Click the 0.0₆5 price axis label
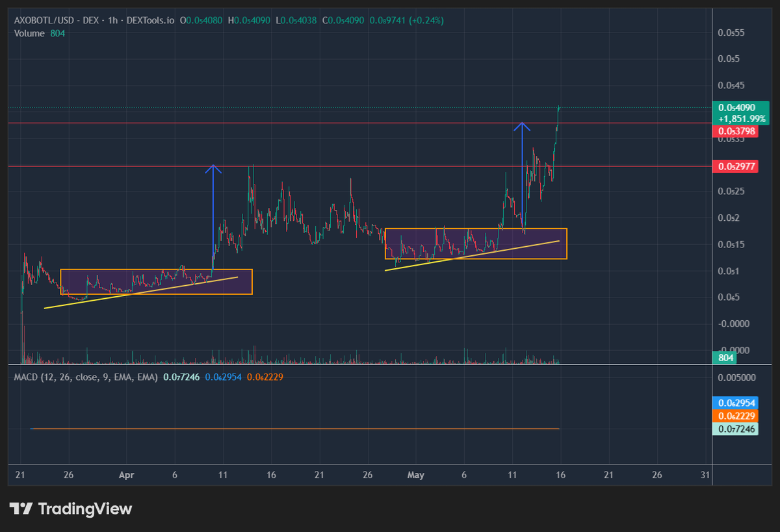This screenshot has width=780, height=532. click(729, 298)
